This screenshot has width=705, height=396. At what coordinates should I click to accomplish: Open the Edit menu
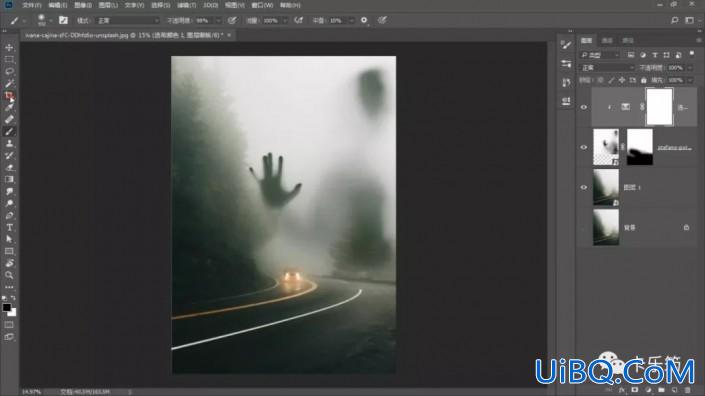tap(58, 5)
